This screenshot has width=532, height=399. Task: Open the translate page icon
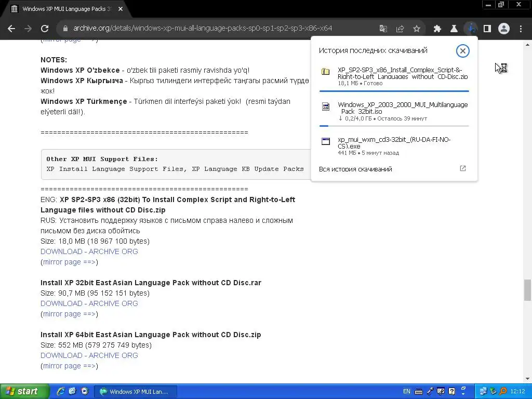[383, 29]
